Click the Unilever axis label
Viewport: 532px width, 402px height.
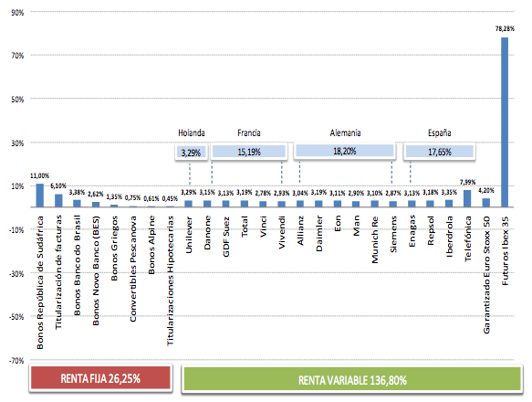pos(189,235)
